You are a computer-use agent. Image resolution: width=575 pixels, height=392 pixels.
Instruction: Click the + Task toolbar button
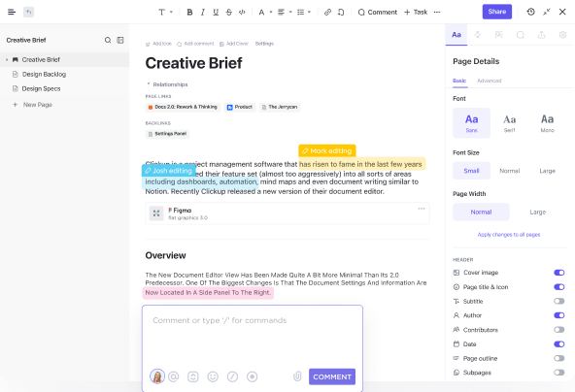(416, 12)
